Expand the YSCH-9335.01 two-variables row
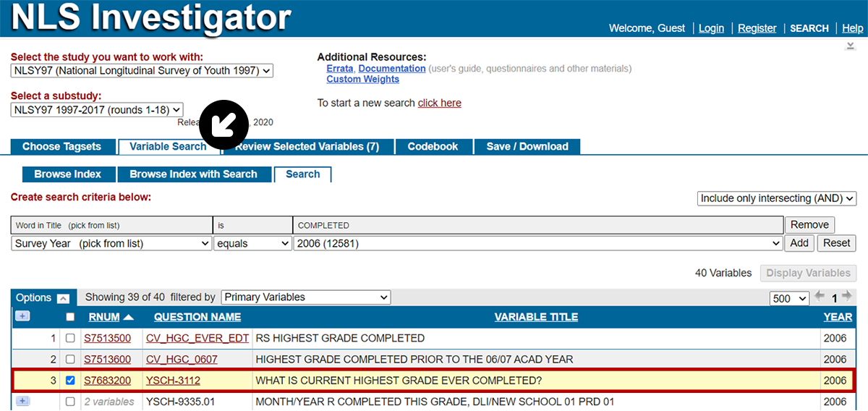The width and height of the screenshot is (868, 411). coord(22,401)
